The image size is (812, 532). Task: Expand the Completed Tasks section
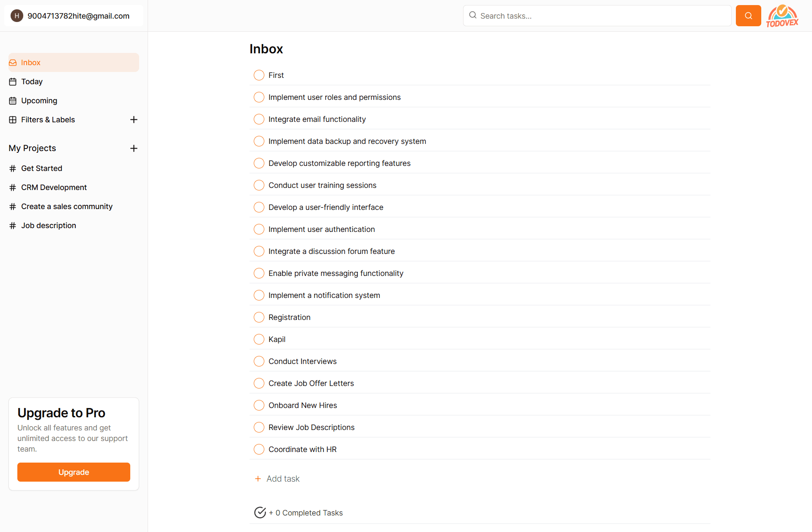tap(309, 513)
